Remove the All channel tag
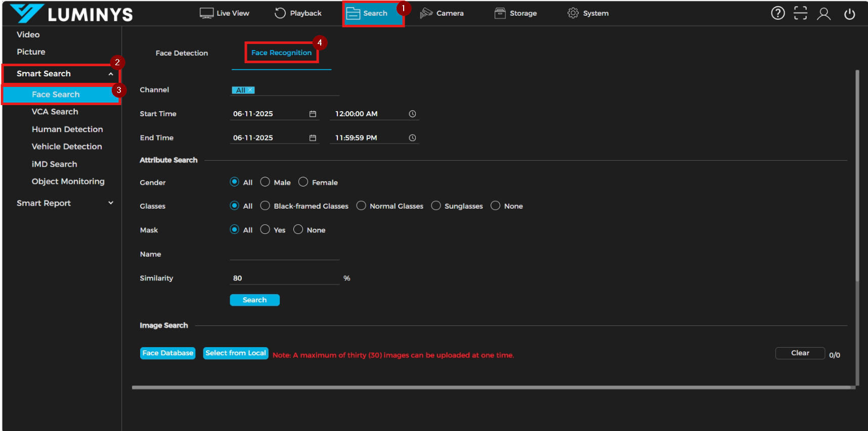This screenshot has width=868, height=431. 250,90
